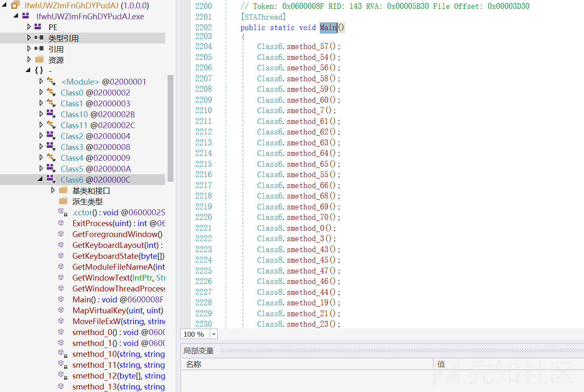Expand the 引用 node

[29, 49]
